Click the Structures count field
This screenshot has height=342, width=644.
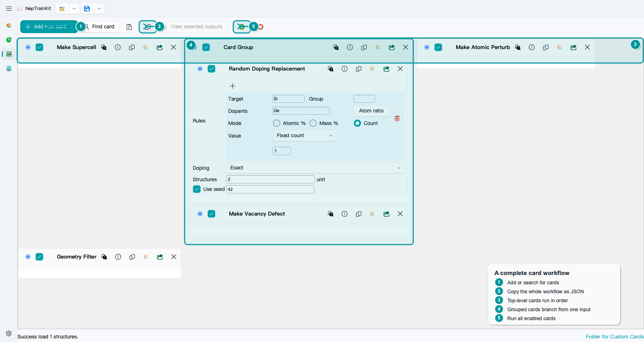pos(270,179)
